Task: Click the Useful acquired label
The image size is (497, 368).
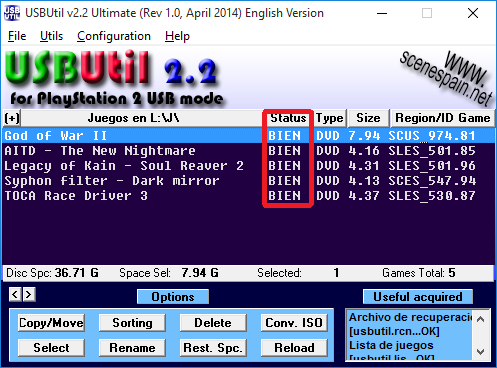Action: click(418, 297)
